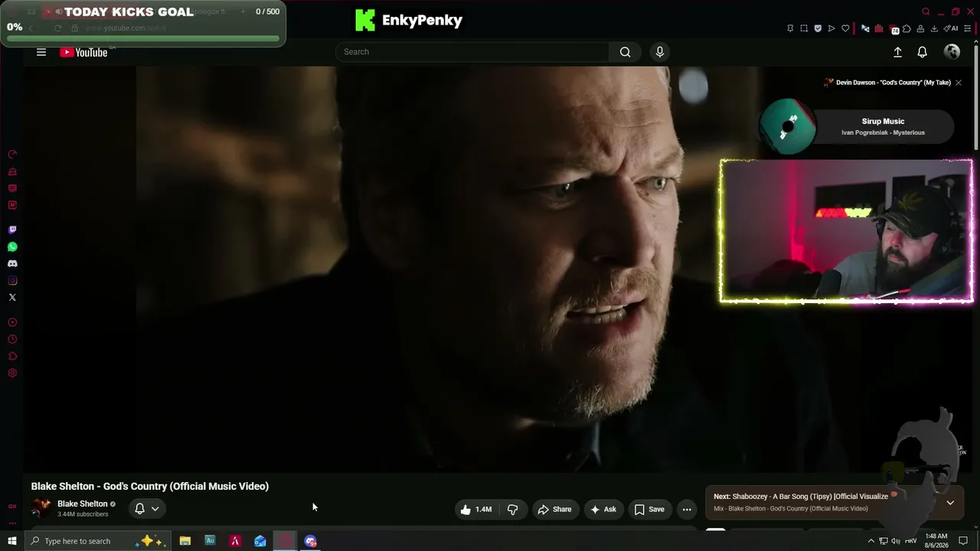Open Blake Shelton channel avatar
980x551 pixels.
coord(41,508)
